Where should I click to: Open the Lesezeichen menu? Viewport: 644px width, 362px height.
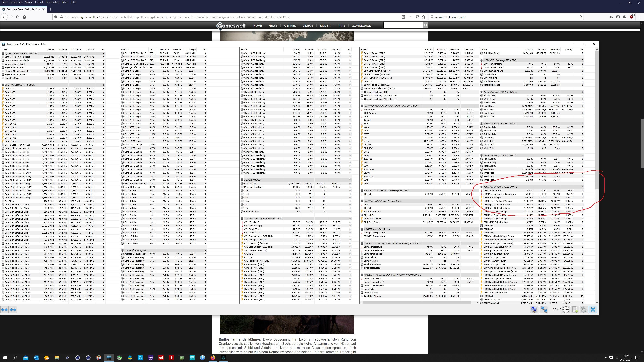(x=52, y=2)
